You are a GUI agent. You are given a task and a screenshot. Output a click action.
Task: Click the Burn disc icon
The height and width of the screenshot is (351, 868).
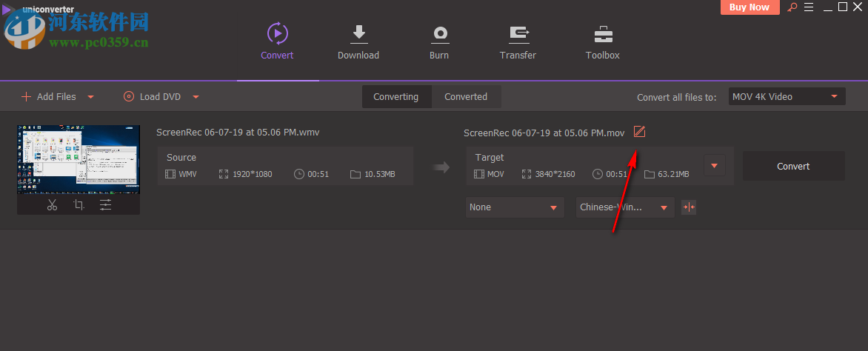[439, 34]
